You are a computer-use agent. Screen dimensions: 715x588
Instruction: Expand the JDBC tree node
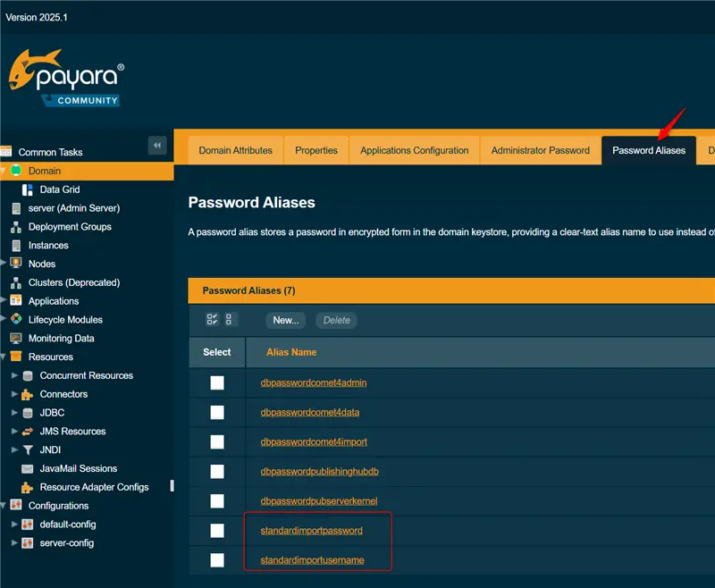pyautogui.click(x=14, y=413)
